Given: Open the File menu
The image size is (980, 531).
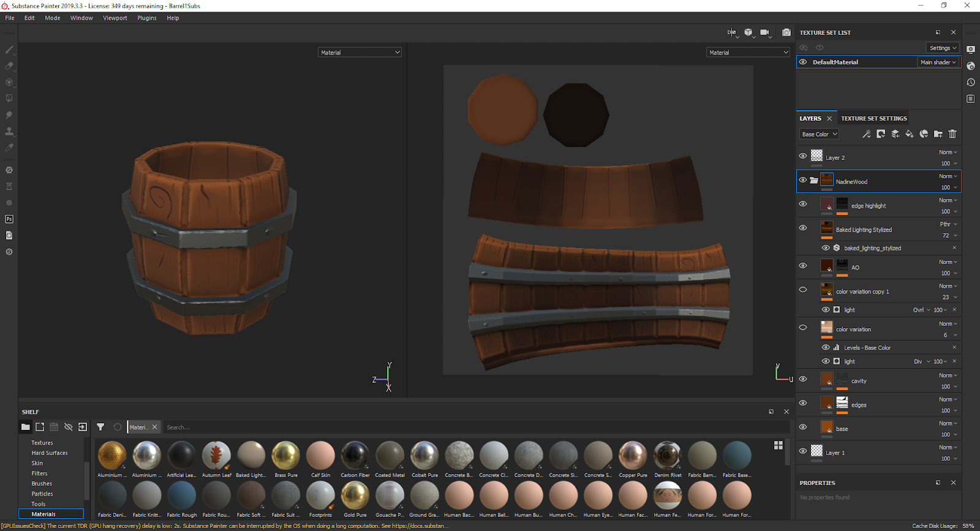Looking at the screenshot, I should pos(10,18).
